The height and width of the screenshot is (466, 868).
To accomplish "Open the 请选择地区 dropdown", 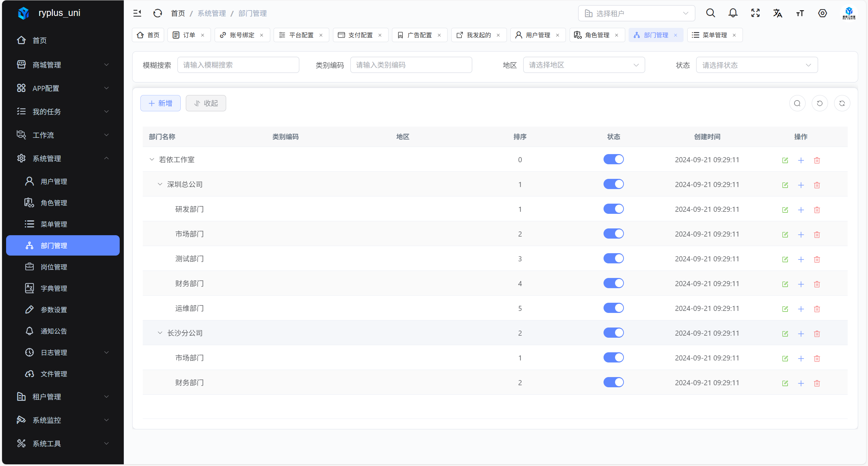I will [x=584, y=65].
